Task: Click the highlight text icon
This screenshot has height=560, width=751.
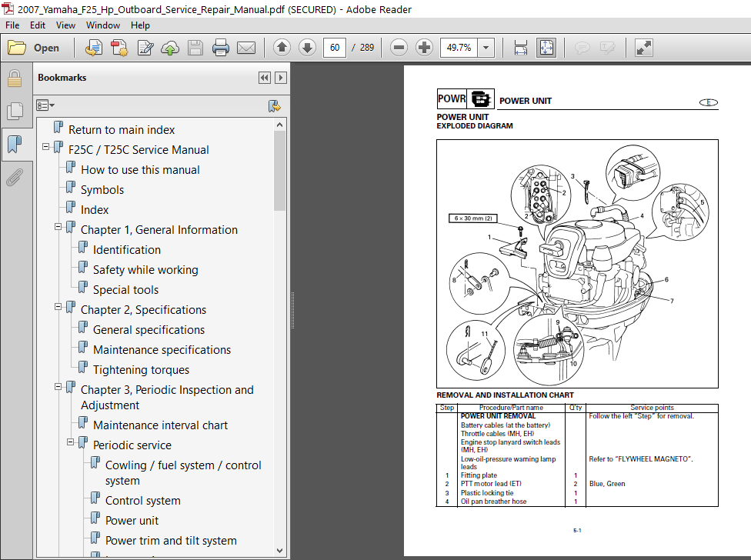Action: click(607, 48)
